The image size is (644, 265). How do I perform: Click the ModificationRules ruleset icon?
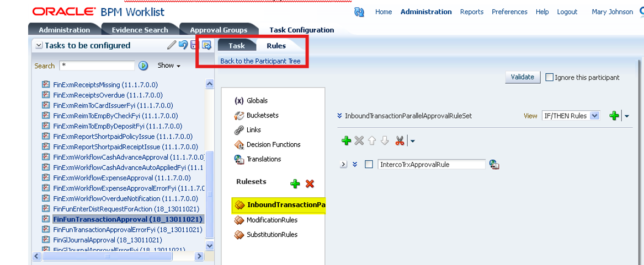point(239,220)
